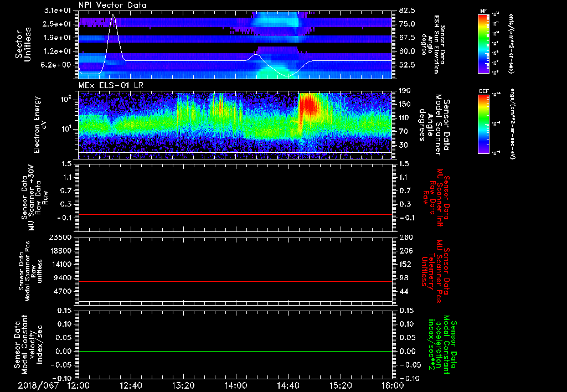Screen dimensions: 567x392
Task: Click the gray line in MU Scanner +30V panel
Action: (x=235, y=214)
